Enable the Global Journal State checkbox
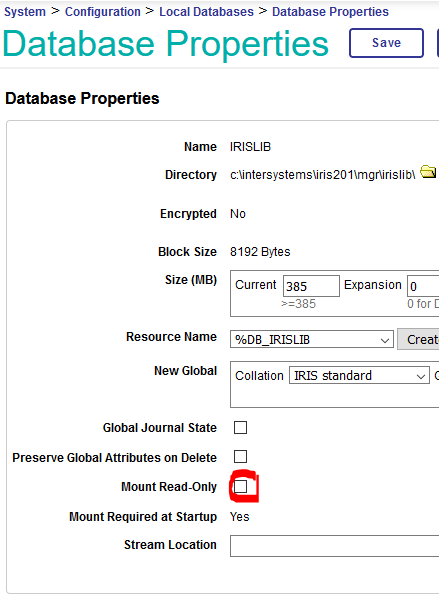The height and width of the screenshot is (601, 439). (240, 427)
